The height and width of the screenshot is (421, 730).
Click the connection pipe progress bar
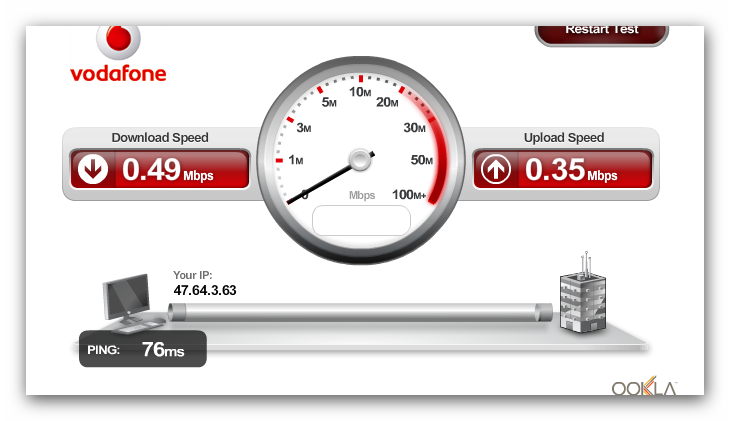(x=360, y=312)
